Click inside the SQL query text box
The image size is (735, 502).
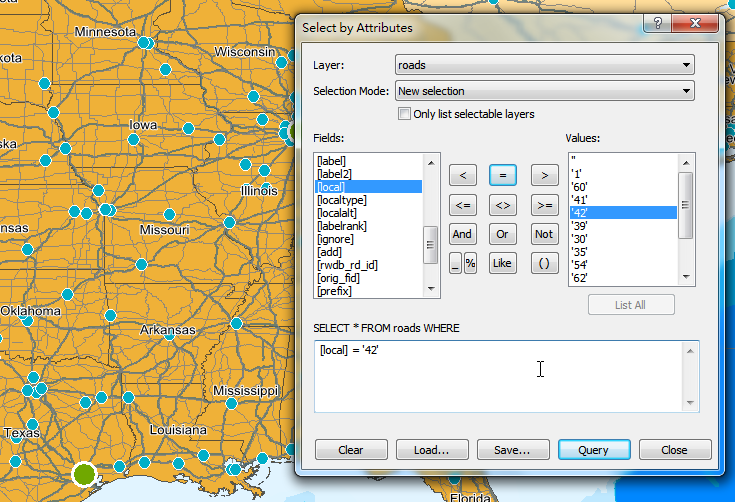click(499, 377)
